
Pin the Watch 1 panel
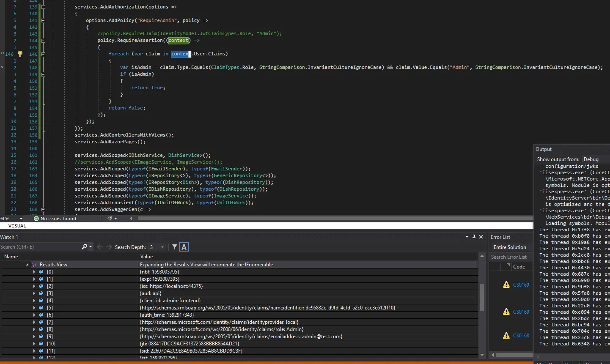[474, 237]
